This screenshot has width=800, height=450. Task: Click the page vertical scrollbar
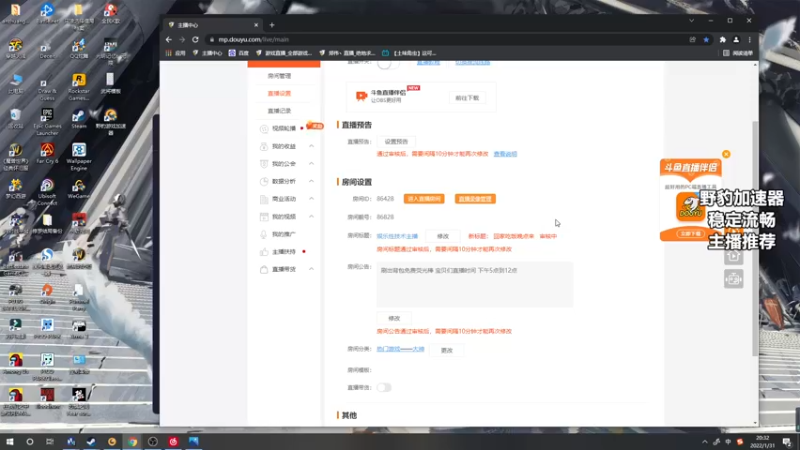pos(755,239)
